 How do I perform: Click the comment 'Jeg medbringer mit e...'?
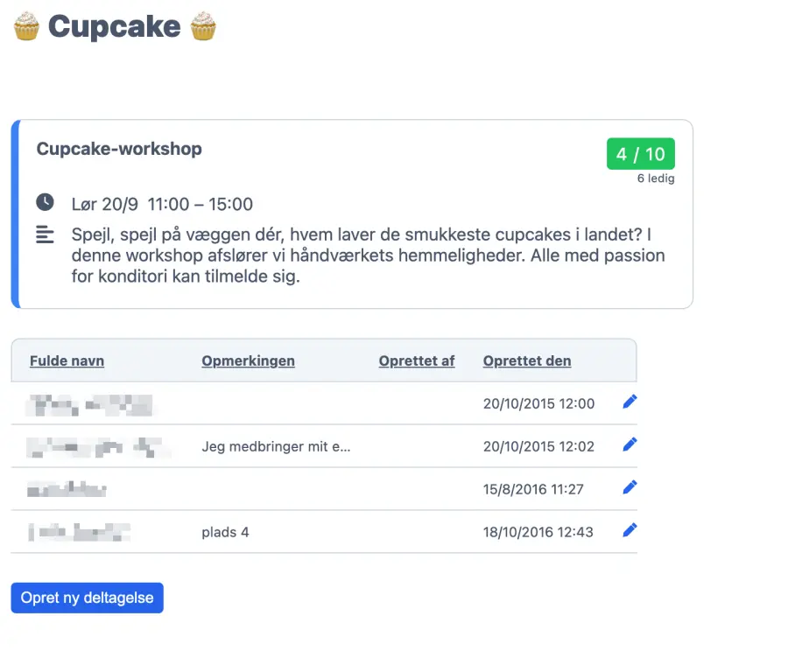(276, 446)
